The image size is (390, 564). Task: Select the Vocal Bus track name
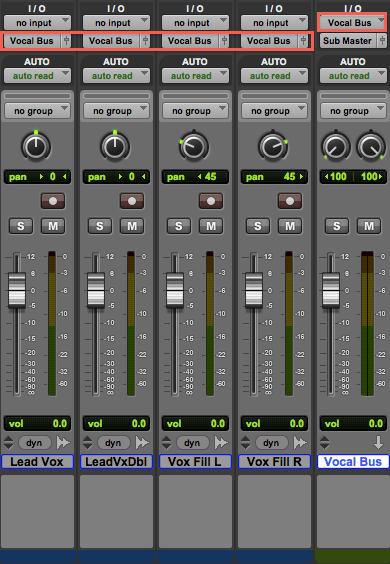[x=353, y=461]
